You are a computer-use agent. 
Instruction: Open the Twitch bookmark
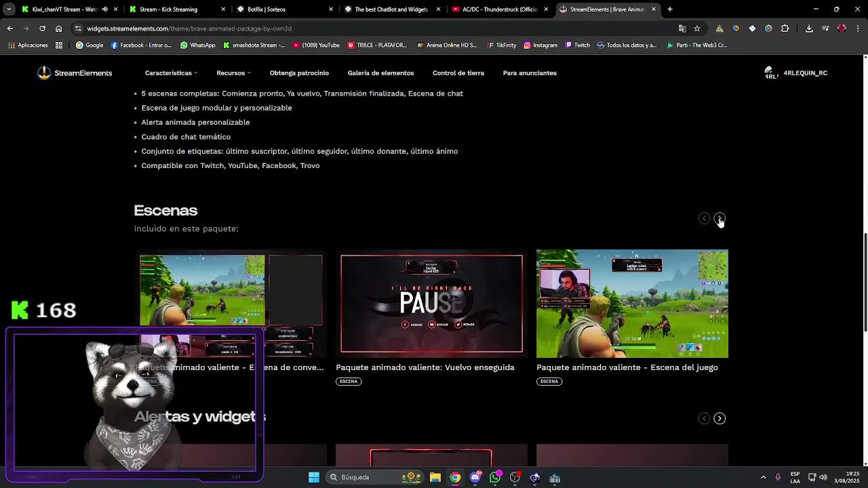pyautogui.click(x=578, y=45)
